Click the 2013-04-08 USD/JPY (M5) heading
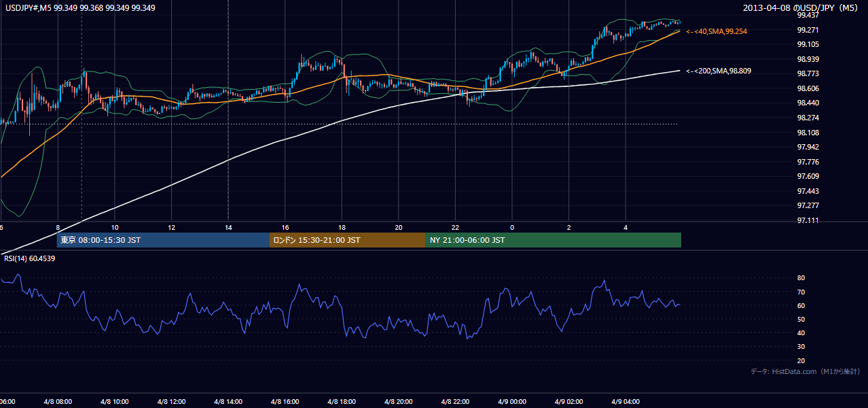 point(801,8)
